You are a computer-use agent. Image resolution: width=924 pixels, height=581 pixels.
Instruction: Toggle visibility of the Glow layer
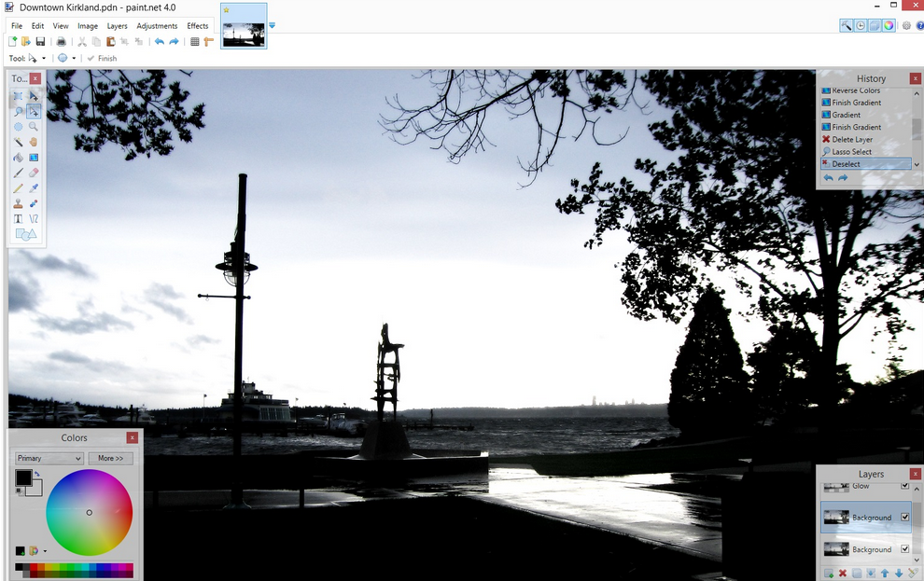905,486
